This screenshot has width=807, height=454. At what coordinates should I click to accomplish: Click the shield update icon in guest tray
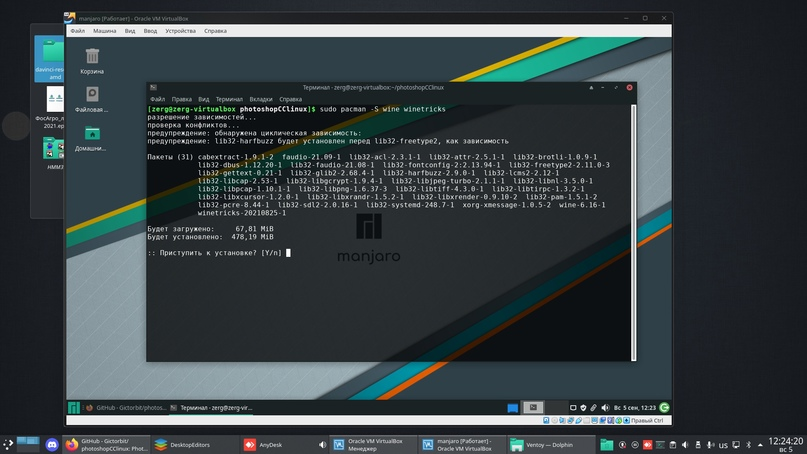[x=583, y=408]
